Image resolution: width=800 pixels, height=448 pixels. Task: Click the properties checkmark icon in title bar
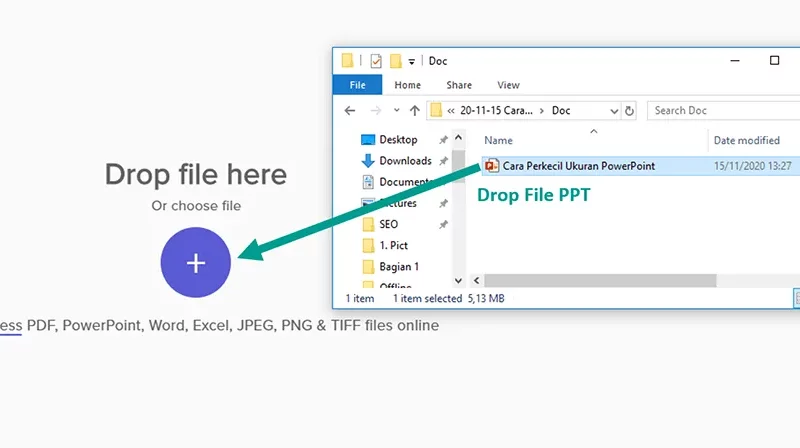[376, 61]
